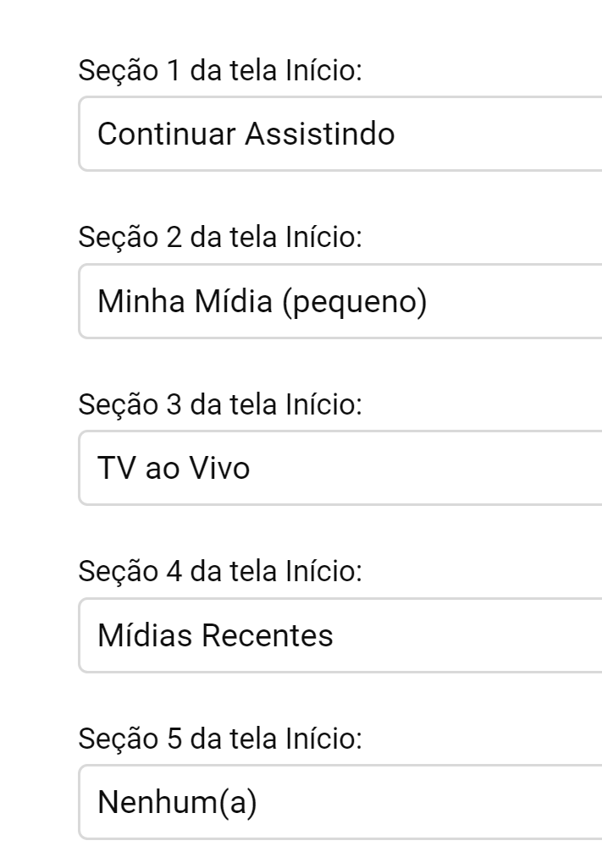Click the "Seção 4 da tela Início" label
The height and width of the screenshot is (868, 602).
(220, 573)
